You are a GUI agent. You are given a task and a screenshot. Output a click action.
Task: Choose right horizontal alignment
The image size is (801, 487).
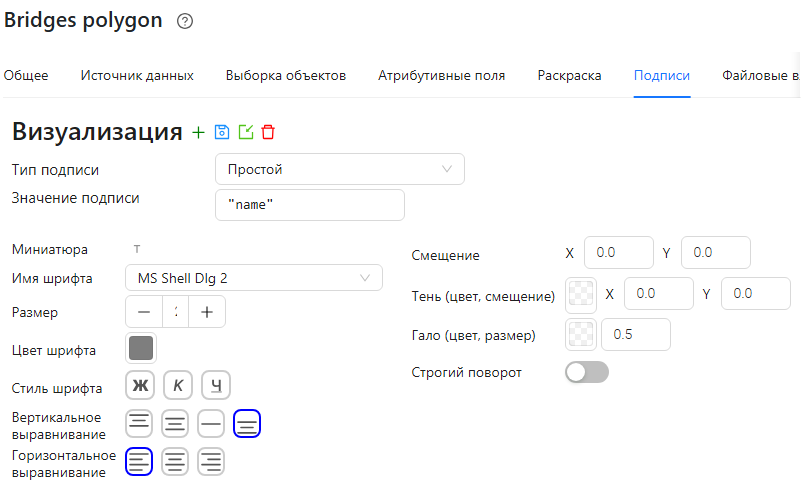pos(211,461)
